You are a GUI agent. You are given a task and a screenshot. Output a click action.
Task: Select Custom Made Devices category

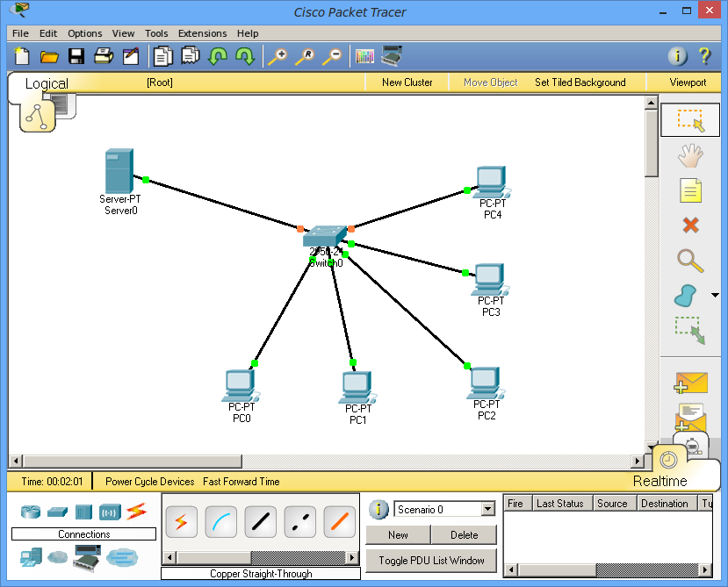click(87, 558)
